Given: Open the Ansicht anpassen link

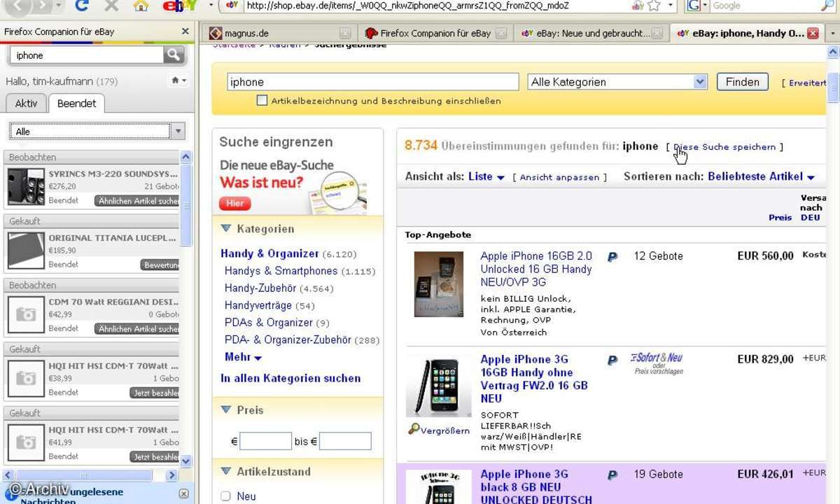Looking at the screenshot, I should point(559,178).
